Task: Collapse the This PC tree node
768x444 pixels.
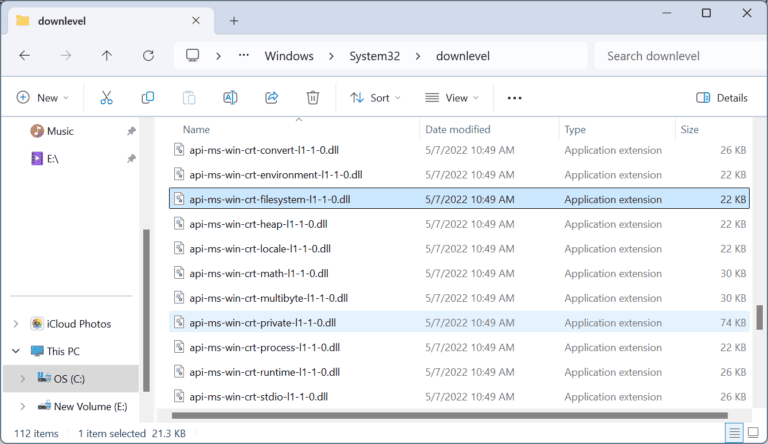Action: point(16,351)
